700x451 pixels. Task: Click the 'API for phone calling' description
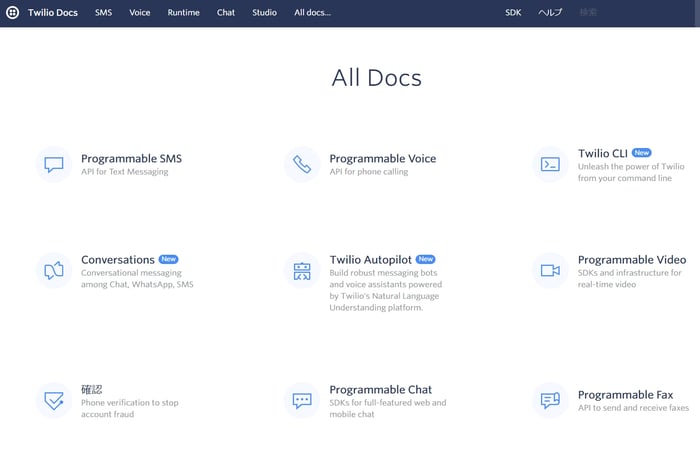pos(369,171)
